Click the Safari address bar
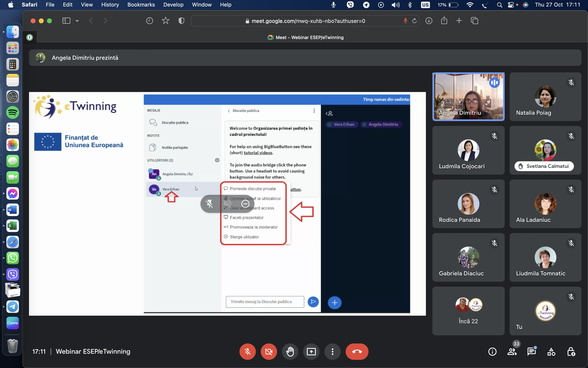588x368 pixels. (305, 21)
